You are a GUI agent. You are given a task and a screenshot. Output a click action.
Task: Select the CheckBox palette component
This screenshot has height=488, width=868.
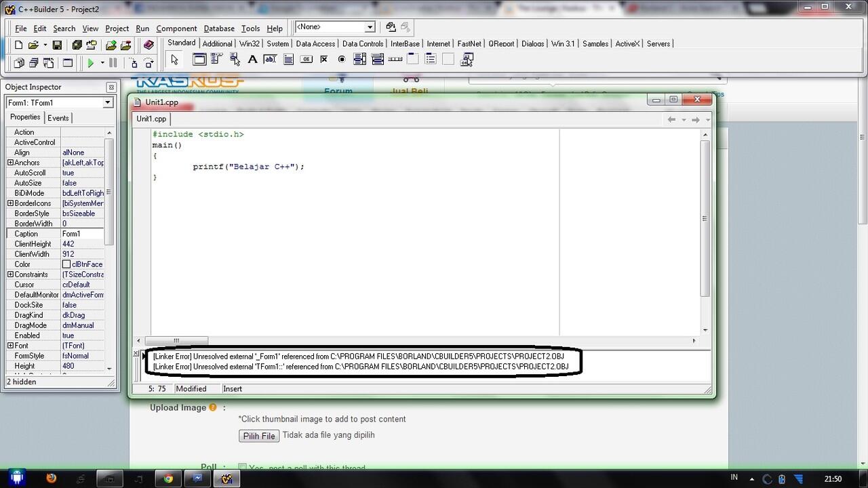pyautogui.click(x=323, y=60)
